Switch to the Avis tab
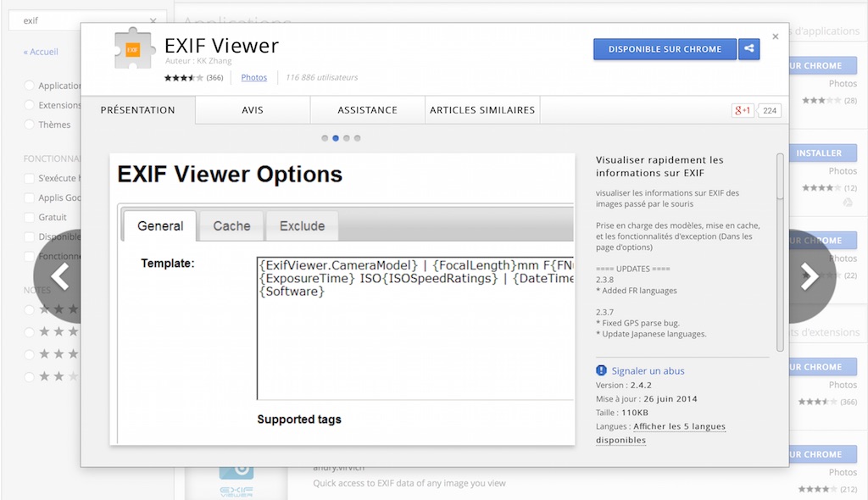This screenshot has width=868, height=500. pyautogui.click(x=253, y=109)
